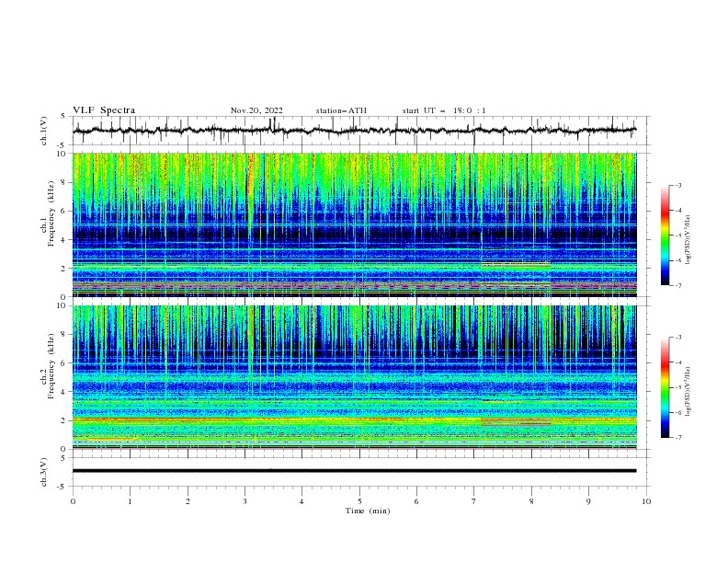Click time axis tick label "5"

coord(359,501)
